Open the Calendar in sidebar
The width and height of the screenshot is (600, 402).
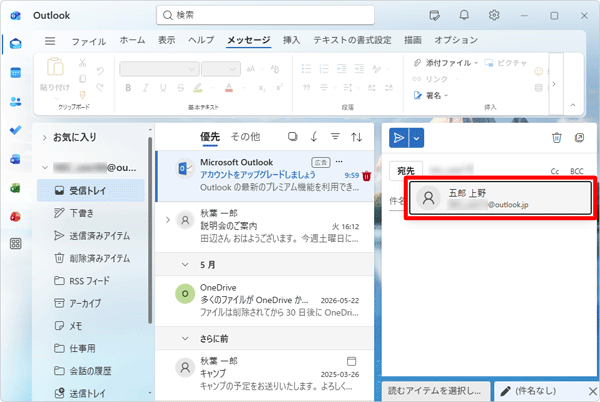tap(15, 73)
